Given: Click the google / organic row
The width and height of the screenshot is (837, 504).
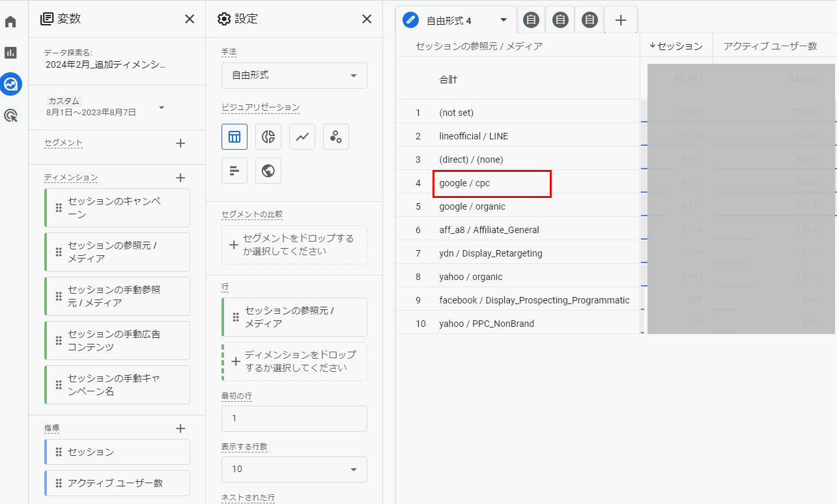Looking at the screenshot, I should [x=518, y=206].
